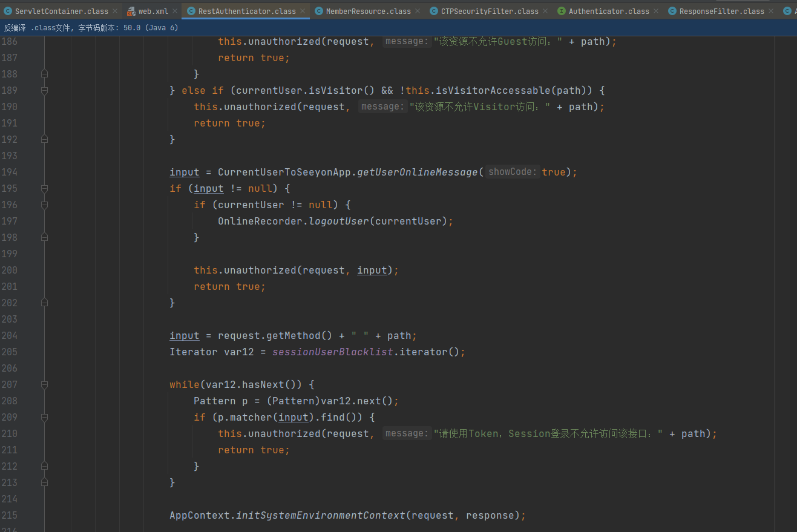
Task: Click the ResponseFilter.class file icon
Action: coord(672,11)
